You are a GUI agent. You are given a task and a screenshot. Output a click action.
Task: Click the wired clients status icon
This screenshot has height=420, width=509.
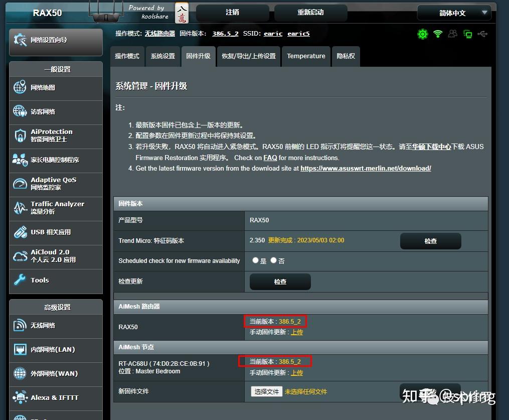click(468, 34)
